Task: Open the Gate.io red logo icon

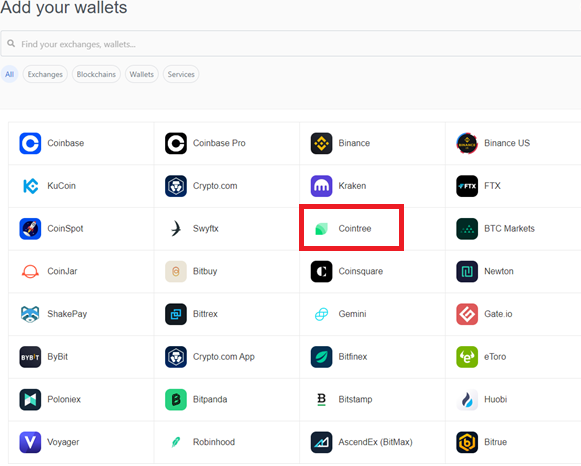Action: point(467,314)
